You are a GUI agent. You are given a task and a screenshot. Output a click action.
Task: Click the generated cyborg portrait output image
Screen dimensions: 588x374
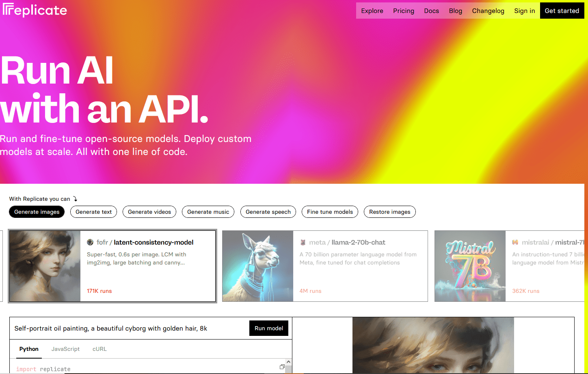click(x=433, y=345)
